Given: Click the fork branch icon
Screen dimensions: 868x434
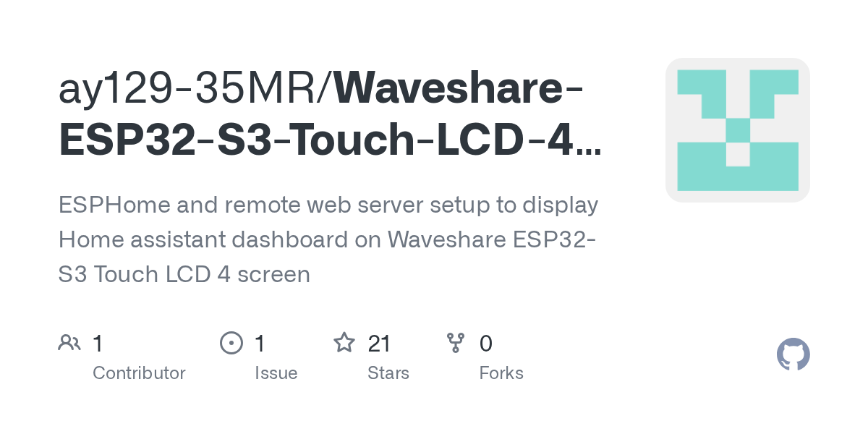Looking at the screenshot, I should (456, 343).
